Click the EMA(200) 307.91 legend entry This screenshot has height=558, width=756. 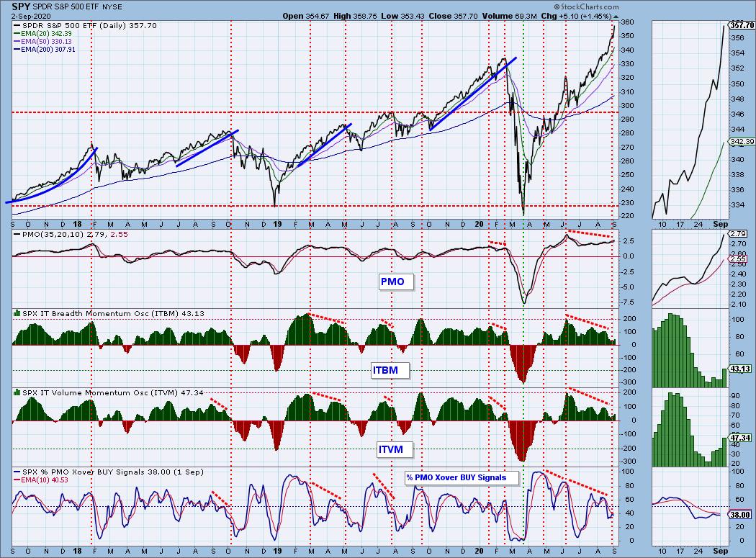(x=45, y=49)
